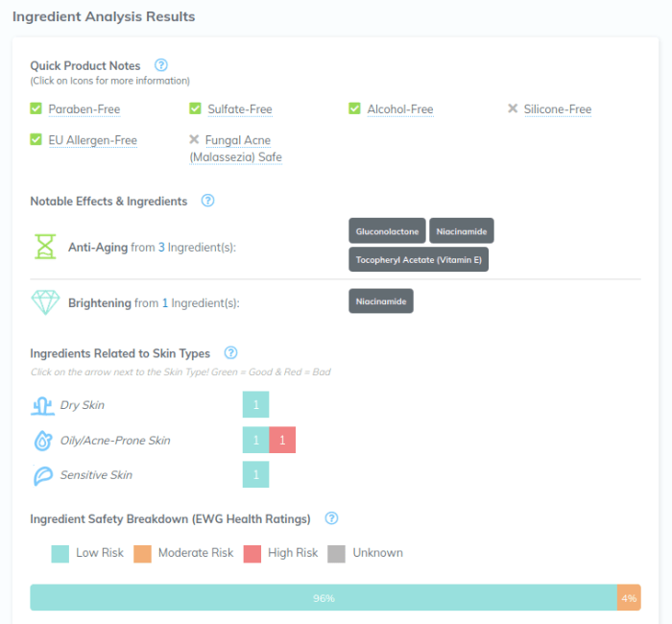672x624 pixels.
Task: Click the Paraben-Free green checkmark
Action: click(36, 108)
